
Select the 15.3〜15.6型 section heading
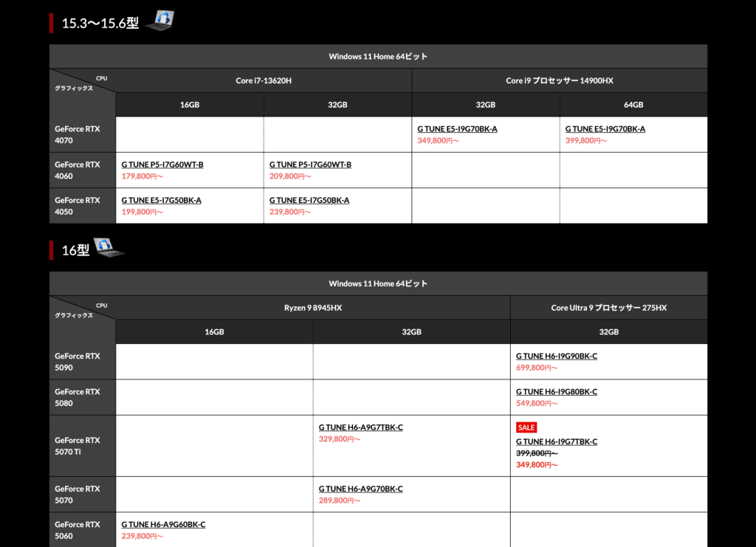[100, 23]
